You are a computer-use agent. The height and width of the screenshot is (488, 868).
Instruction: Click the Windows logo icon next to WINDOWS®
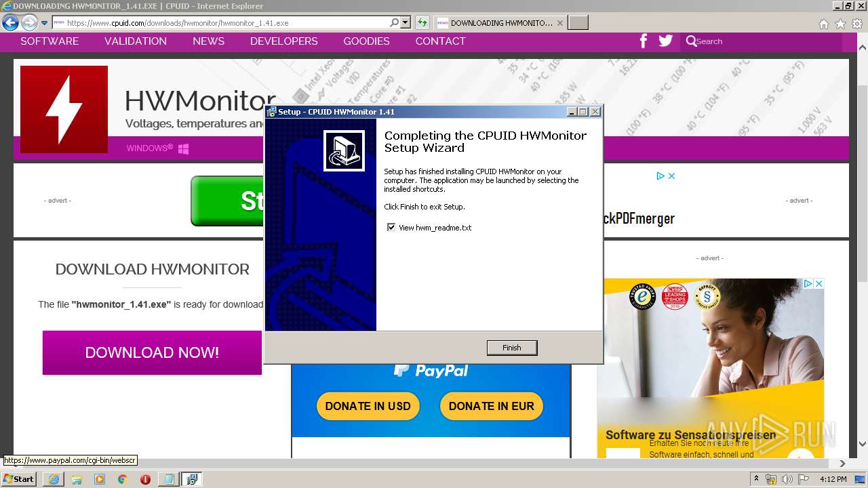[183, 148]
